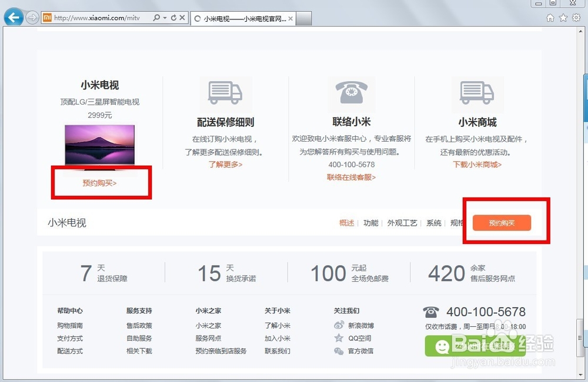Viewport: 588px width, 382px height.
Task: Switch to the 功能 section tab
Action: [x=371, y=223]
